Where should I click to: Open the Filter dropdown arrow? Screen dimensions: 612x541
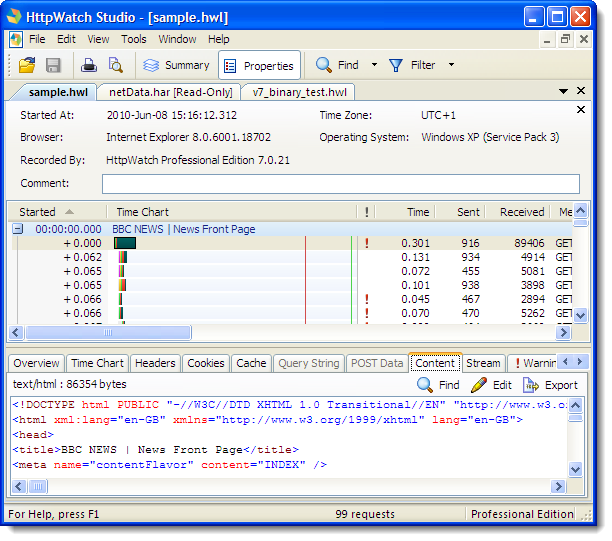coord(451,65)
